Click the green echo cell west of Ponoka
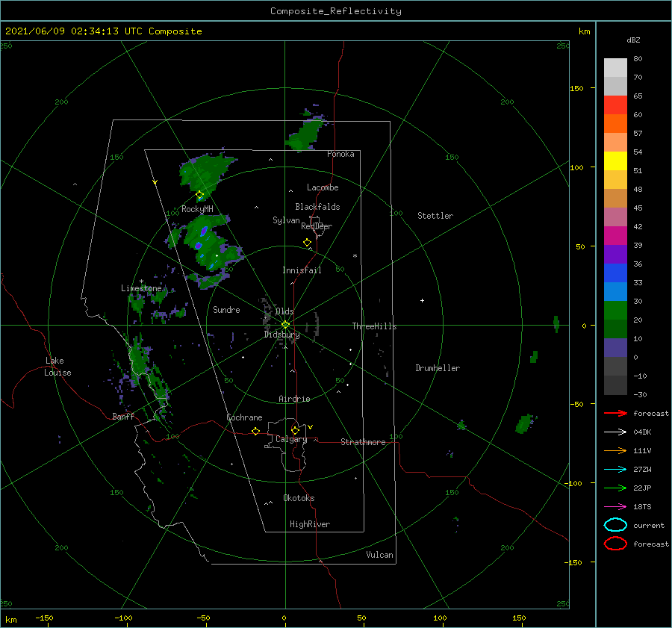Screen dimensions: 672x628 click(x=305, y=134)
